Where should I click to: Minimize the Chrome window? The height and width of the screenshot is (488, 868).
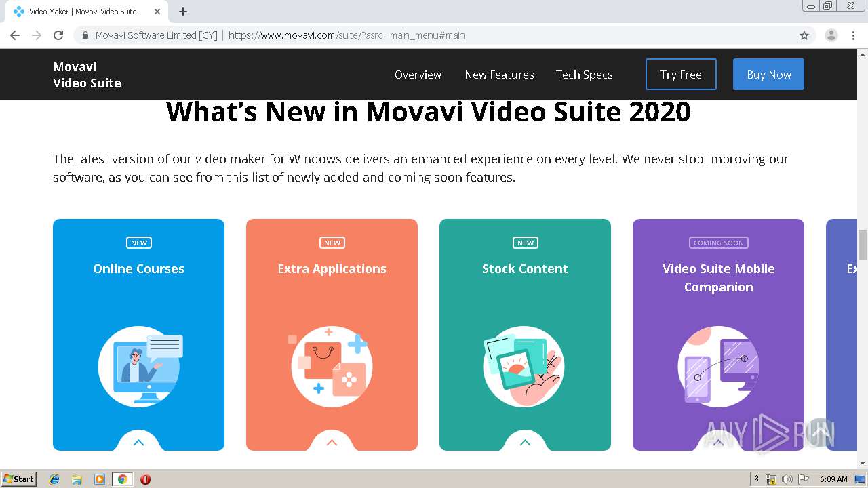pos(811,6)
